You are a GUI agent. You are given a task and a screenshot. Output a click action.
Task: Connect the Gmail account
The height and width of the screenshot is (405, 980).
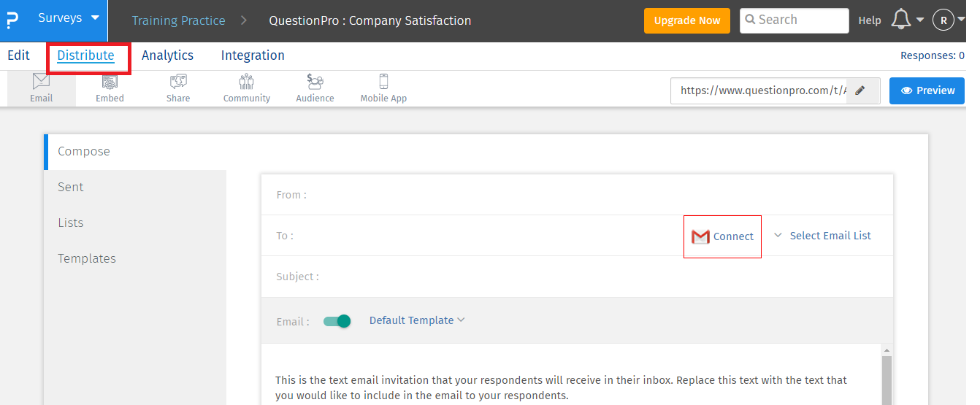pyautogui.click(x=722, y=236)
